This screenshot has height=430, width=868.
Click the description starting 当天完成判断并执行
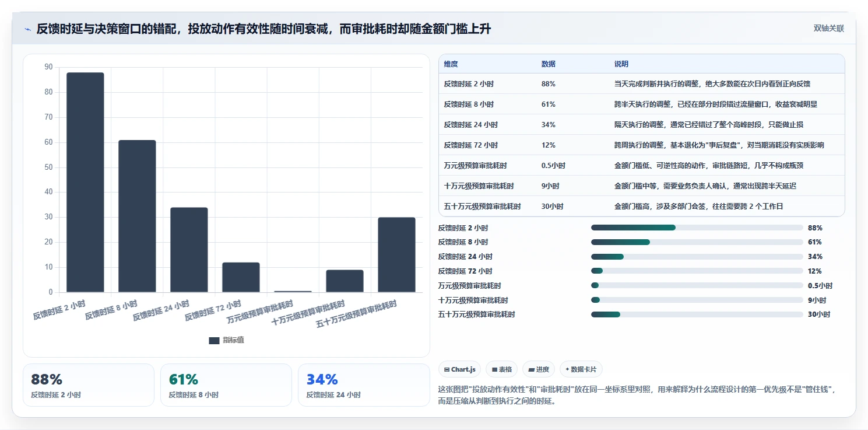(712, 84)
